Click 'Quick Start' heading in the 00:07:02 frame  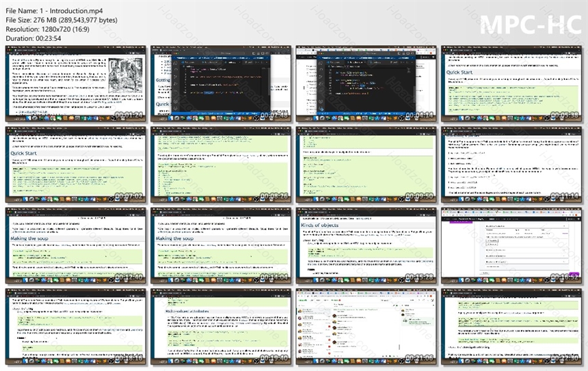pos(24,153)
